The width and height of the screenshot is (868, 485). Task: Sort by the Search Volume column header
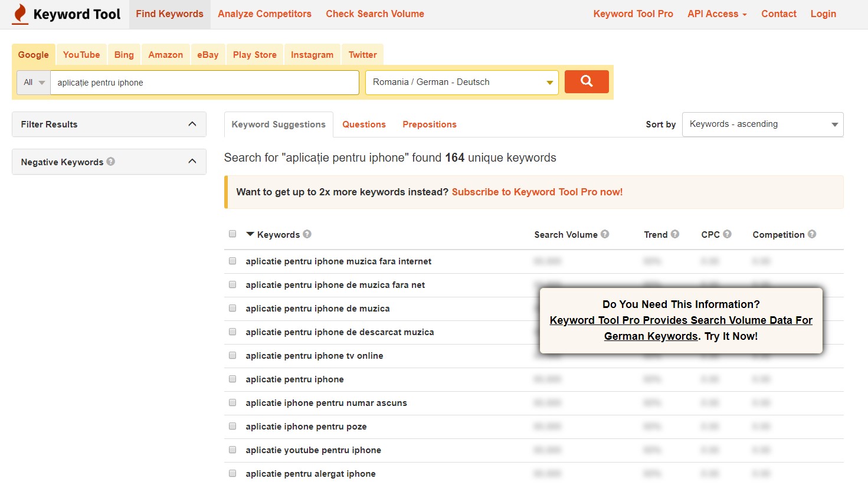pyautogui.click(x=566, y=235)
